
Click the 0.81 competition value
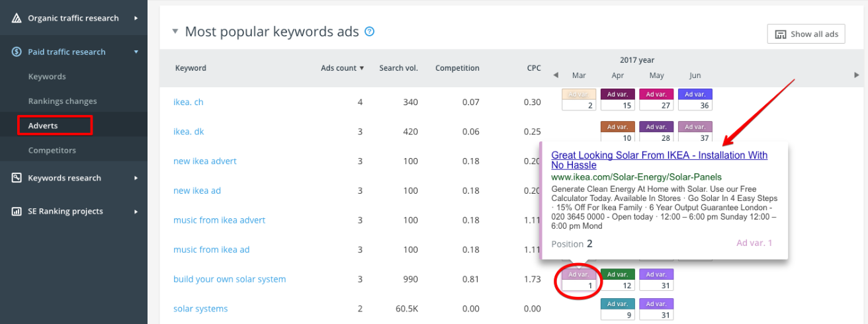470,279
